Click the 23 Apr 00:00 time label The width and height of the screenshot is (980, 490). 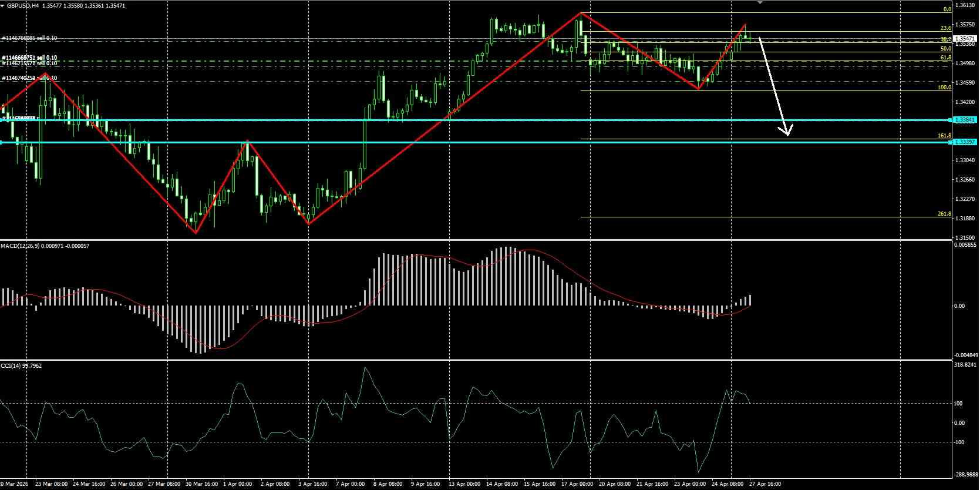click(x=690, y=484)
